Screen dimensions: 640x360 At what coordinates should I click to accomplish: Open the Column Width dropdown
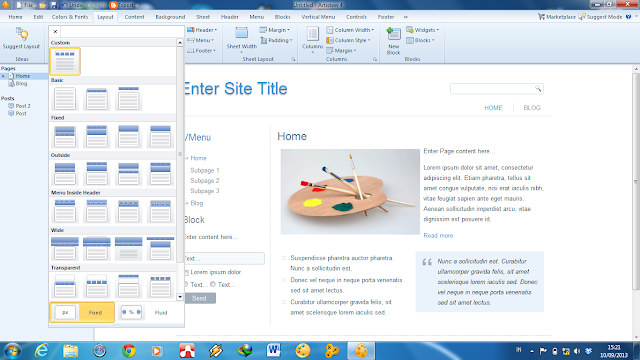click(350, 30)
